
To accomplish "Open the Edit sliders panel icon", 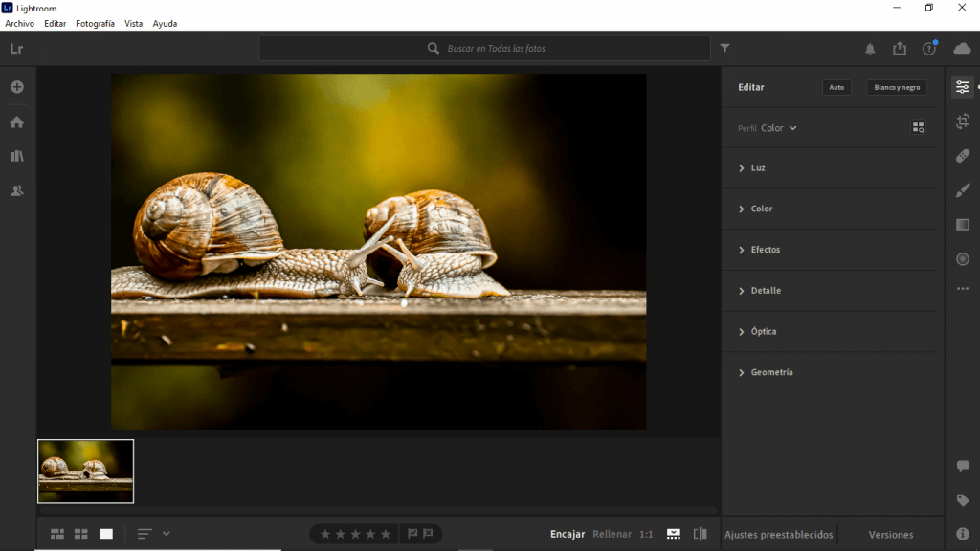I will [x=962, y=87].
